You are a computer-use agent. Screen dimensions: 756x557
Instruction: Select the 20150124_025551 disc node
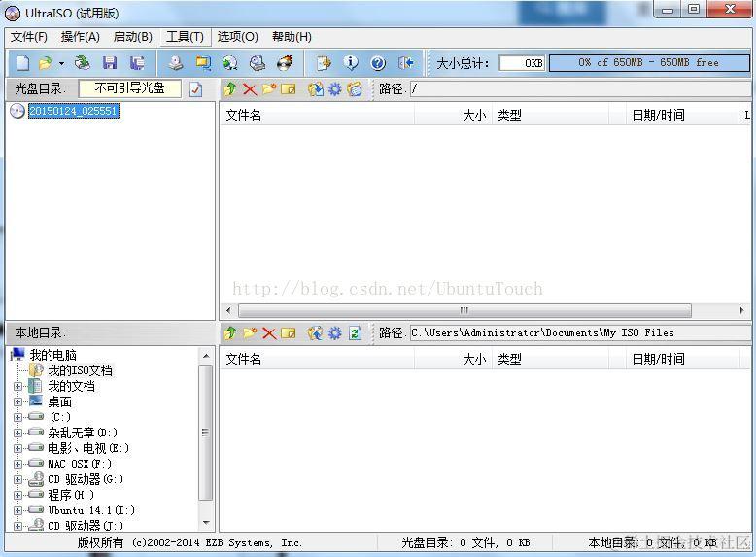tap(73, 111)
